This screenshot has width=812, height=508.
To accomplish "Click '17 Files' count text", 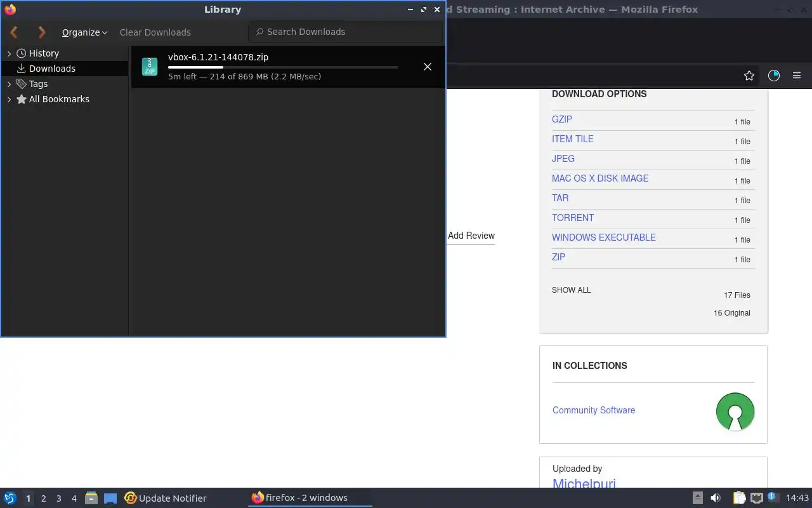I will click(x=737, y=295).
